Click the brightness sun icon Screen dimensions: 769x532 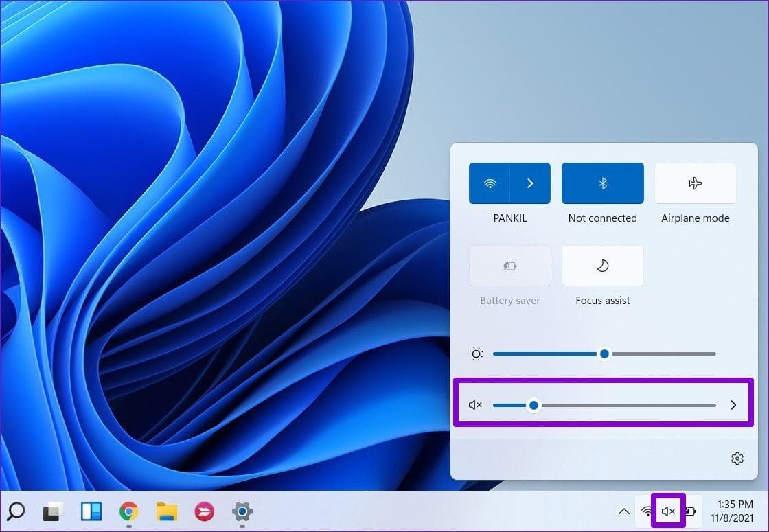click(x=476, y=354)
